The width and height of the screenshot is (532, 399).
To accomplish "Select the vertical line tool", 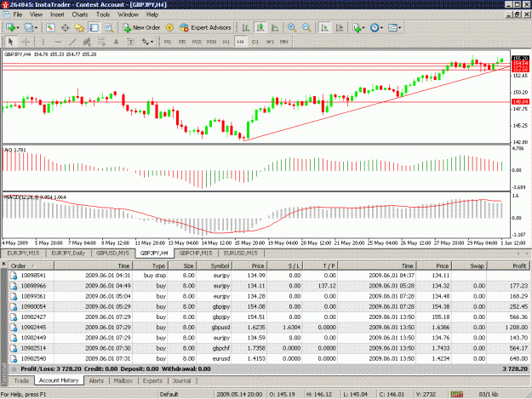I will pyautogui.click(x=43, y=42).
